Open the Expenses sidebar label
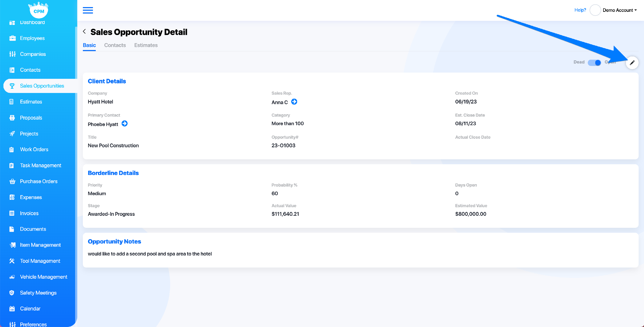The width and height of the screenshot is (644, 327). 31,197
